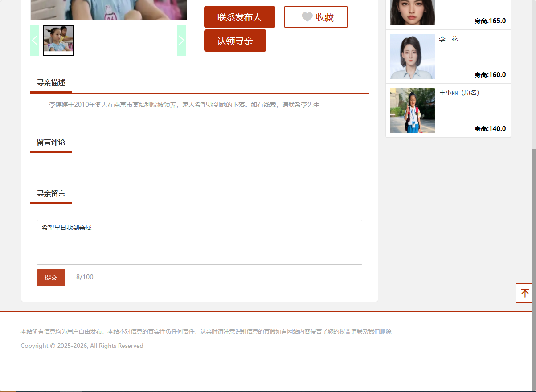Click the right carousel arrow
Screen dimensions: 536x392
pos(181,40)
